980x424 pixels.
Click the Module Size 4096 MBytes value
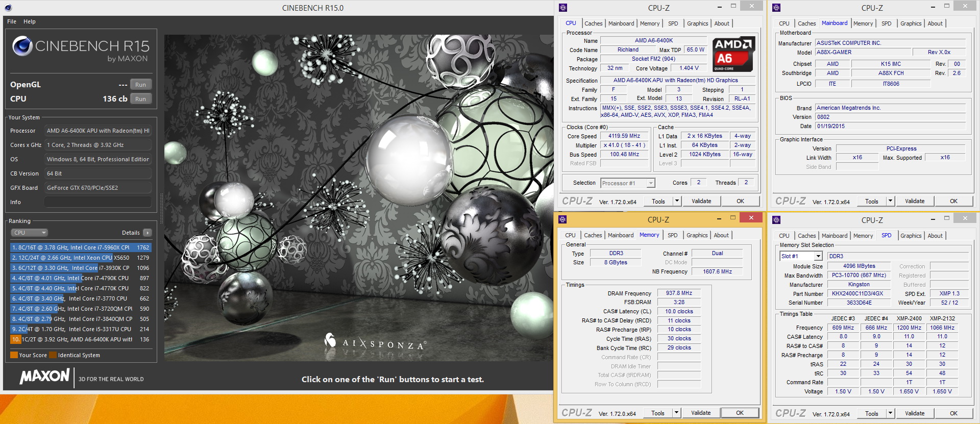coord(859,266)
